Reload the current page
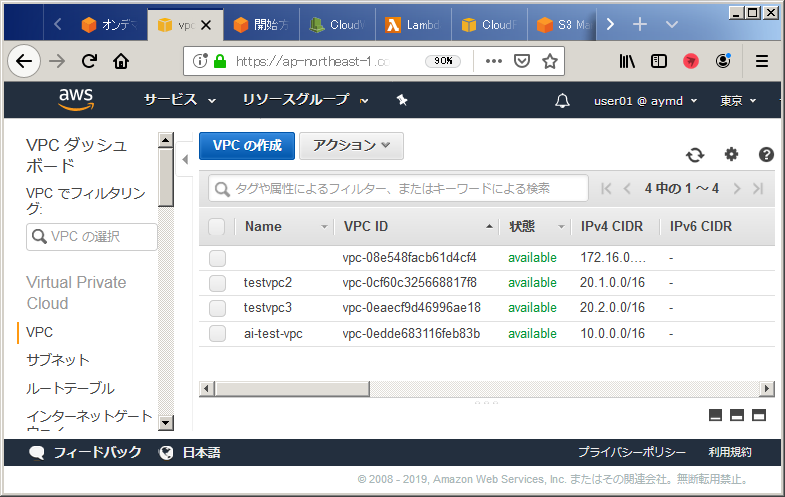 tap(89, 61)
